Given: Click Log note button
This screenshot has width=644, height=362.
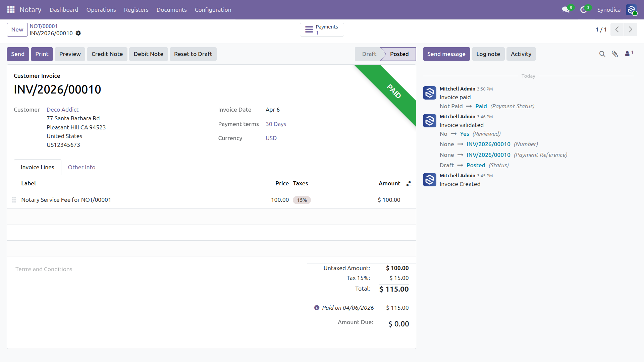Looking at the screenshot, I should (x=488, y=54).
